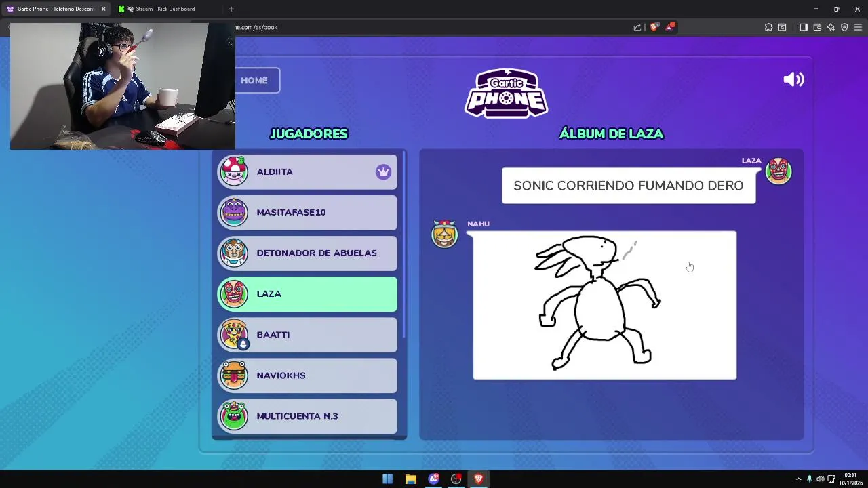The width and height of the screenshot is (868, 488).
Task: Click the volume icon in system tray
Action: coord(820,479)
